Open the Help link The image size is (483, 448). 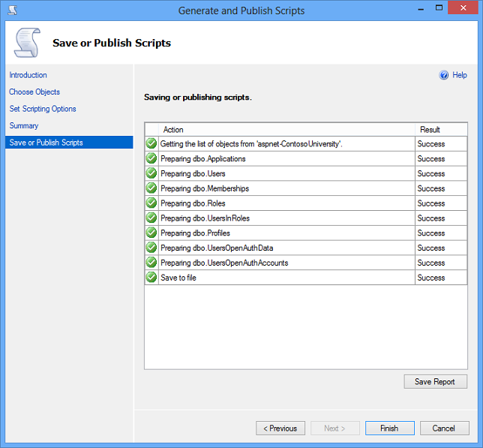pos(460,75)
